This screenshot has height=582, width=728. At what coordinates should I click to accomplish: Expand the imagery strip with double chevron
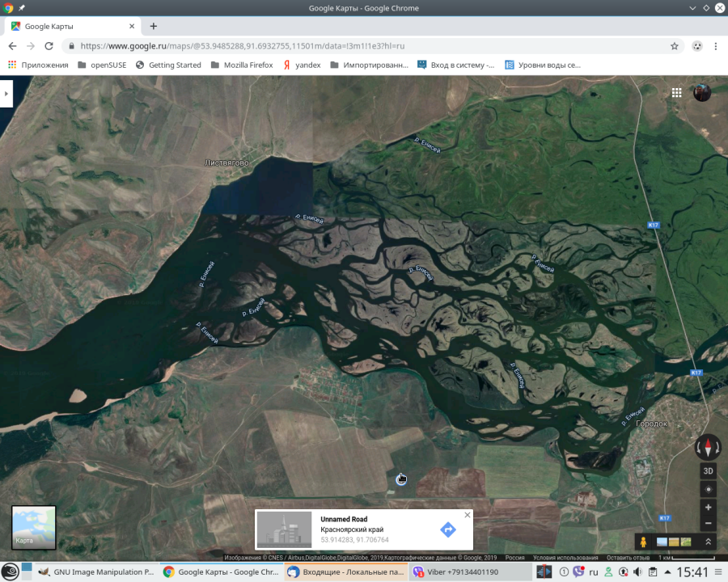point(709,542)
